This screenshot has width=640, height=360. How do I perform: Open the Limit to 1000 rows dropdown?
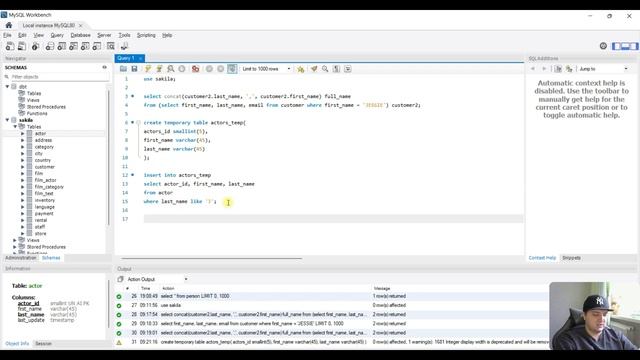(x=266, y=69)
